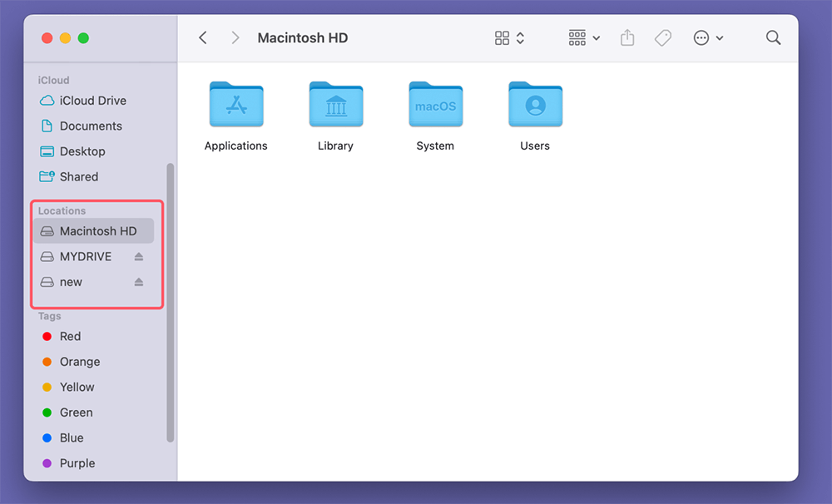Click the iCloud section header
Screen dimensions: 832x504
(x=53, y=80)
